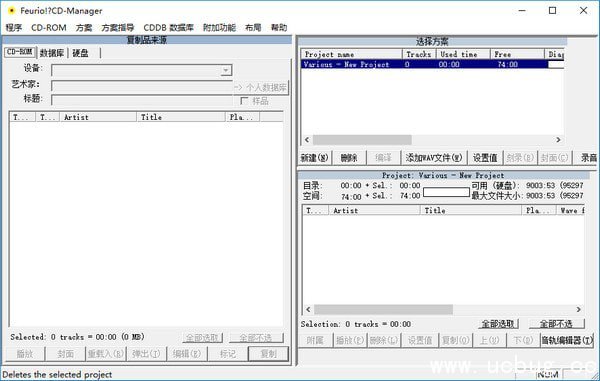
Task: Click the 个人数据库 button
Action: [x=261, y=88]
